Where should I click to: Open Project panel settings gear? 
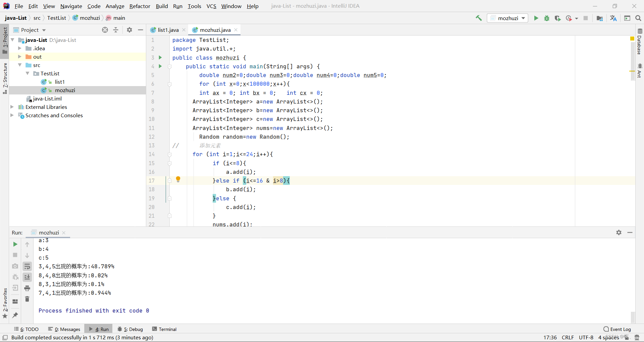(129, 30)
